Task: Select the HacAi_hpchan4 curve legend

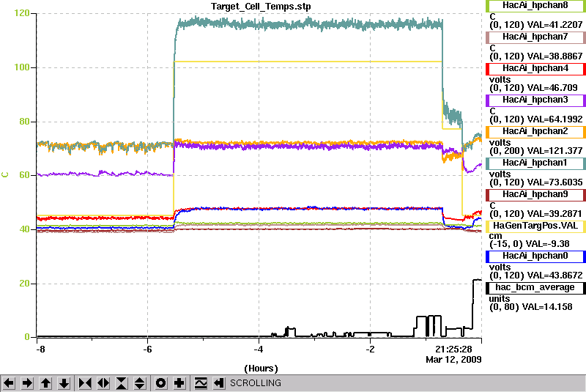Action: click(535, 69)
